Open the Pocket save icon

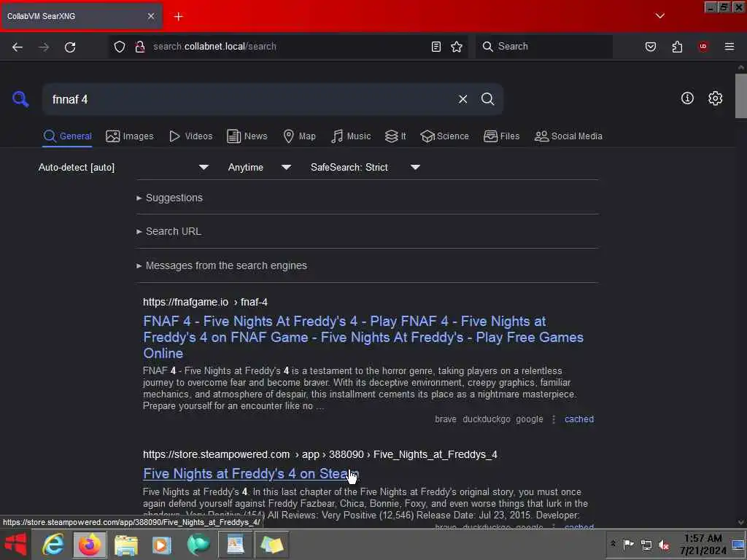click(x=651, y=47)
